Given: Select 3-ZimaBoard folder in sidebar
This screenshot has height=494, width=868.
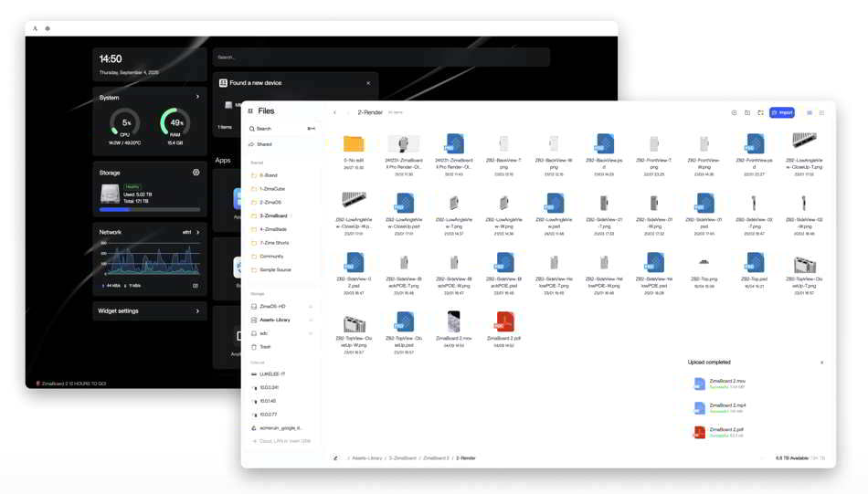Looking at the screenshot, I should (273, 215).
